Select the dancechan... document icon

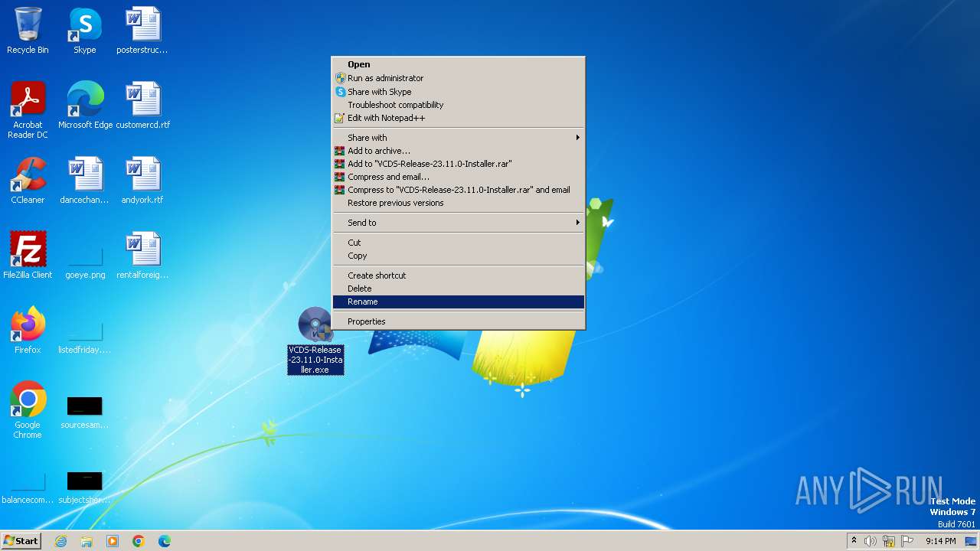click(85, 181)
